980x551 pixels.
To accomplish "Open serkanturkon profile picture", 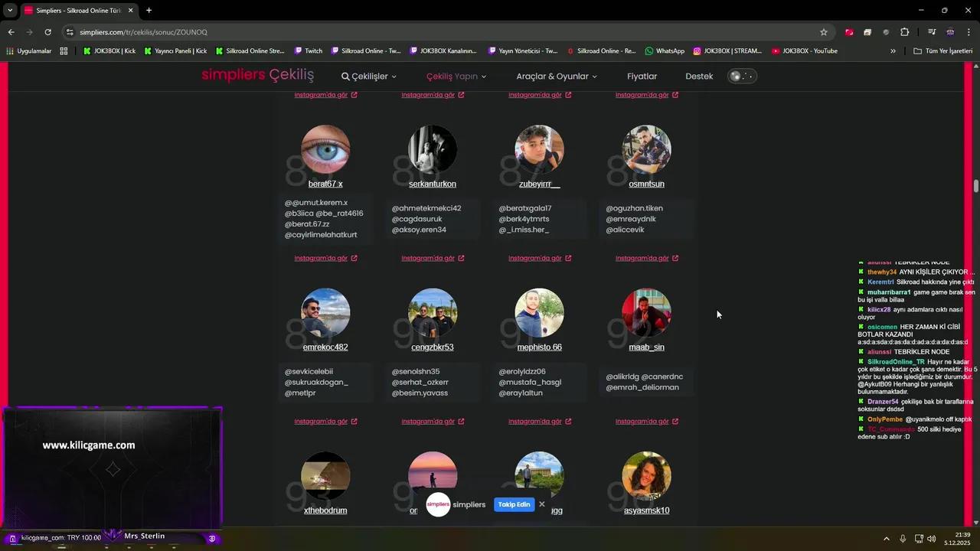I will point(433,150).
